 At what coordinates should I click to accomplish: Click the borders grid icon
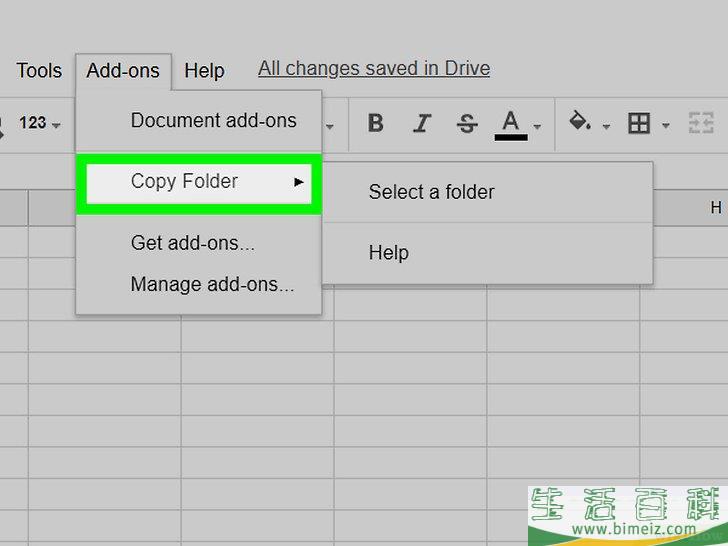(638, 123)
